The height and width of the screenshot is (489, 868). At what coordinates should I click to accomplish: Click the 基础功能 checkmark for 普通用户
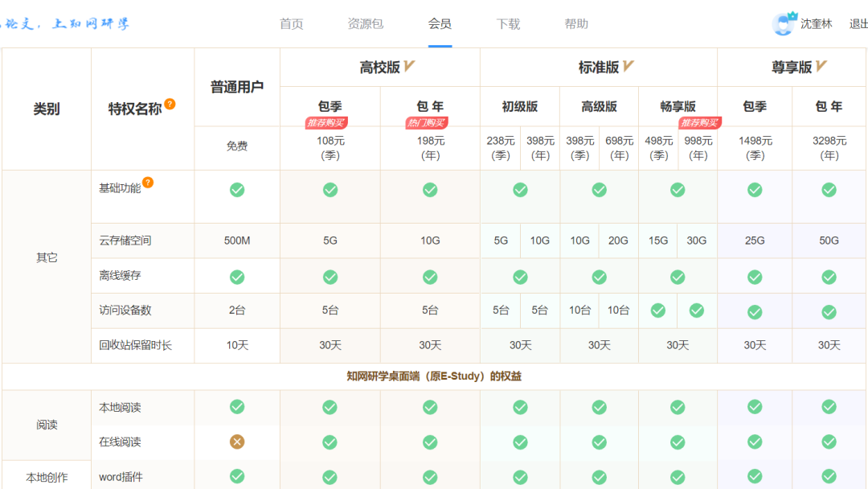pyautogui.click(x=237, y=190)
